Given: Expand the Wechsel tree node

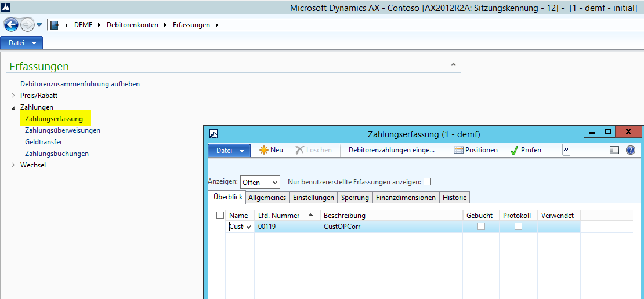Looking at the screenshot, I should coord(14,165).
